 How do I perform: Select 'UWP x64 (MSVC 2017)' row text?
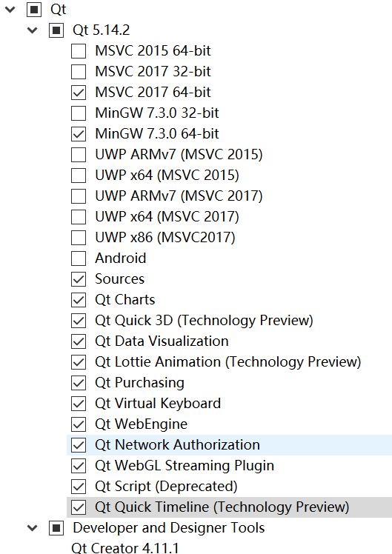coord(167,217)
